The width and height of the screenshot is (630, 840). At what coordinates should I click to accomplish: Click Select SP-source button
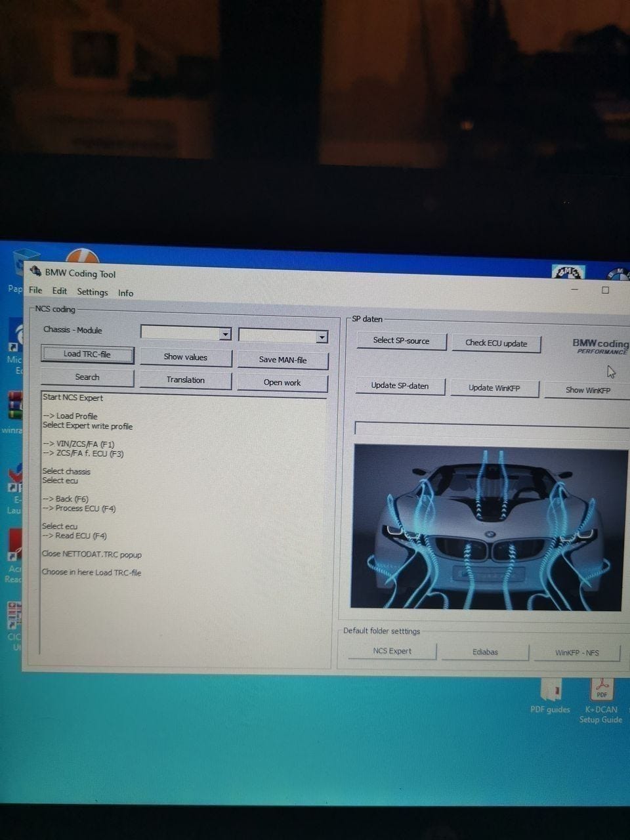coord(401,341)
